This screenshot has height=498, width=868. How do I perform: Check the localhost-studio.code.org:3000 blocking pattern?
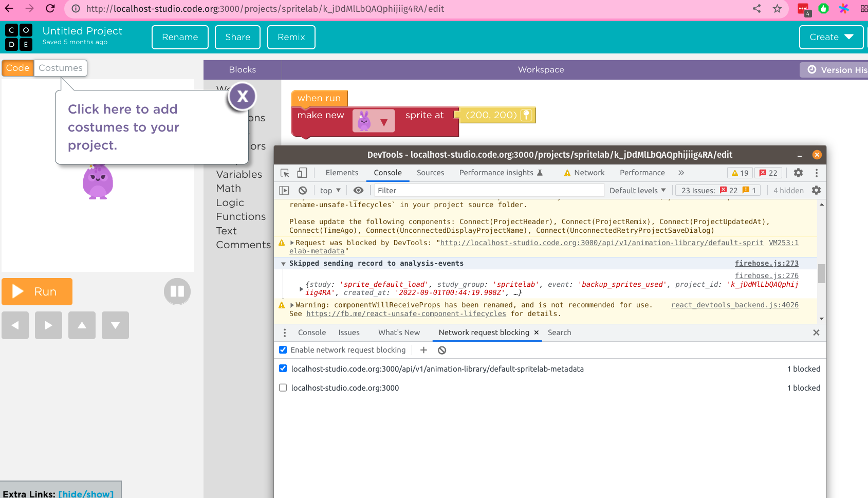coord(283,388)
